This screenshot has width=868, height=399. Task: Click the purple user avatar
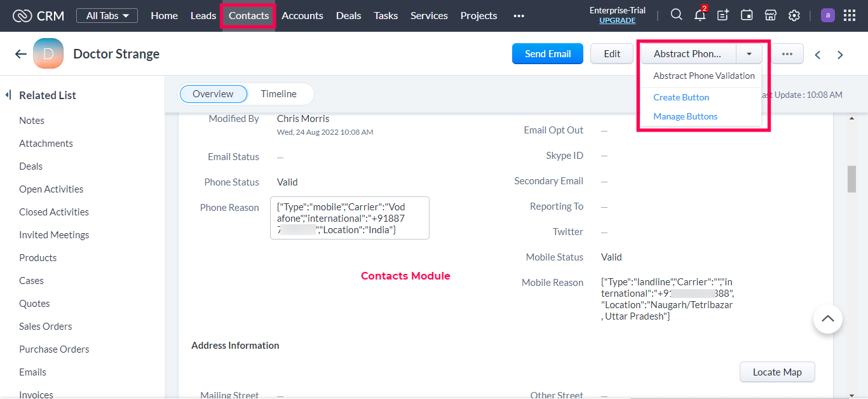(x=828, y=15)
